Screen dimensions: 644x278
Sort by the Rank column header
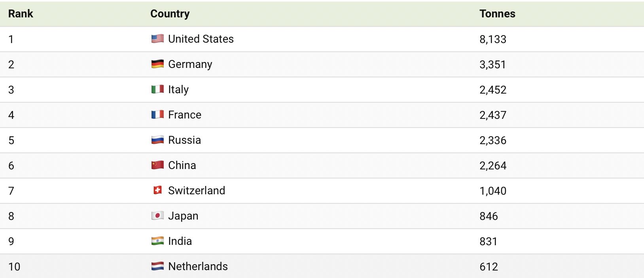pyautogui.click(x=21, y=14)
